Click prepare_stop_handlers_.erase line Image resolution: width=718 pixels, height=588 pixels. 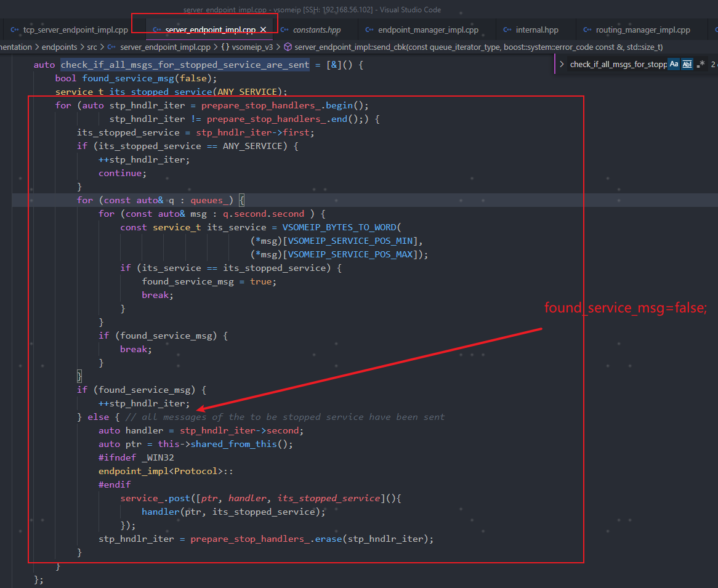[x=266, y=539]
